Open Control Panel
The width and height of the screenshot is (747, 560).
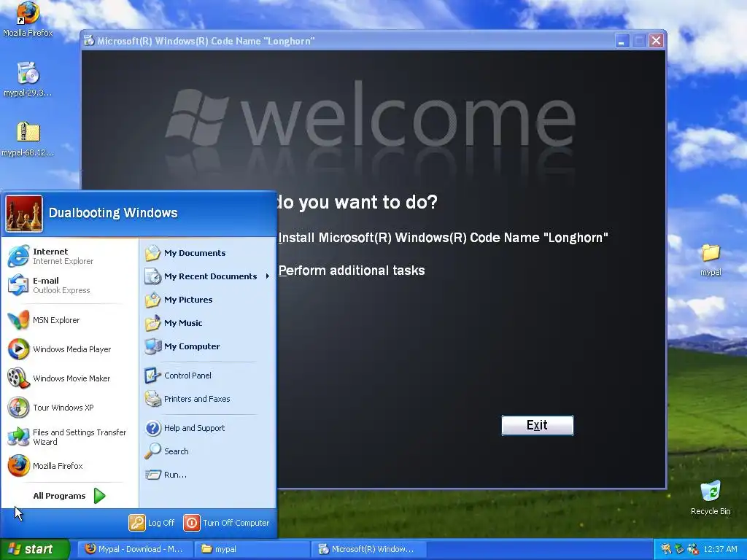(208, 376)
